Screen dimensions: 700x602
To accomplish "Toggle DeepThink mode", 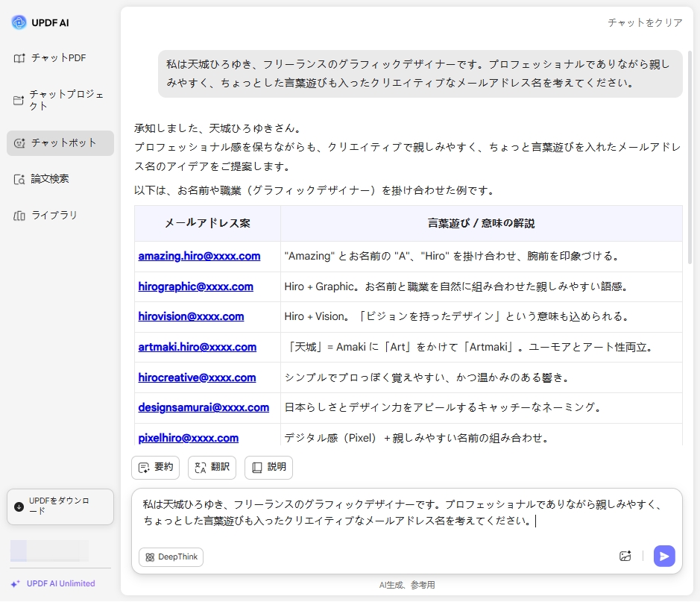I will (171, 557).
